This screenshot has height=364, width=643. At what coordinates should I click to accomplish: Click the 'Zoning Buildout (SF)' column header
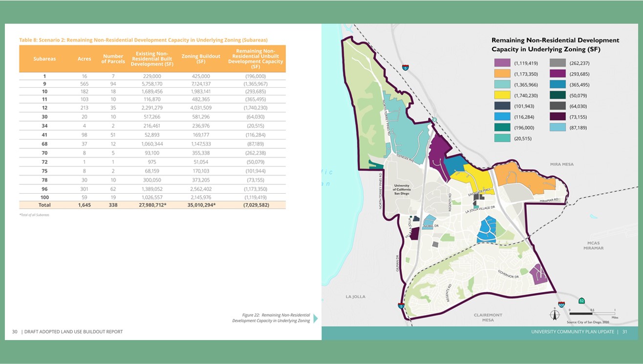200,59
